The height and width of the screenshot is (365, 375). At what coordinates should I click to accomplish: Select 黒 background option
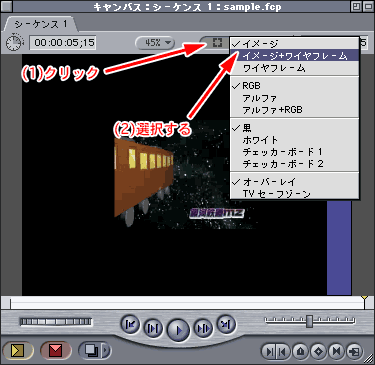[x=294, y=128]
